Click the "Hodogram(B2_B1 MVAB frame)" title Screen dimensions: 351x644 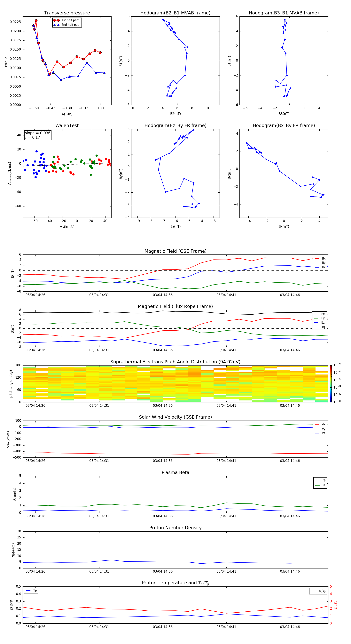175,13
